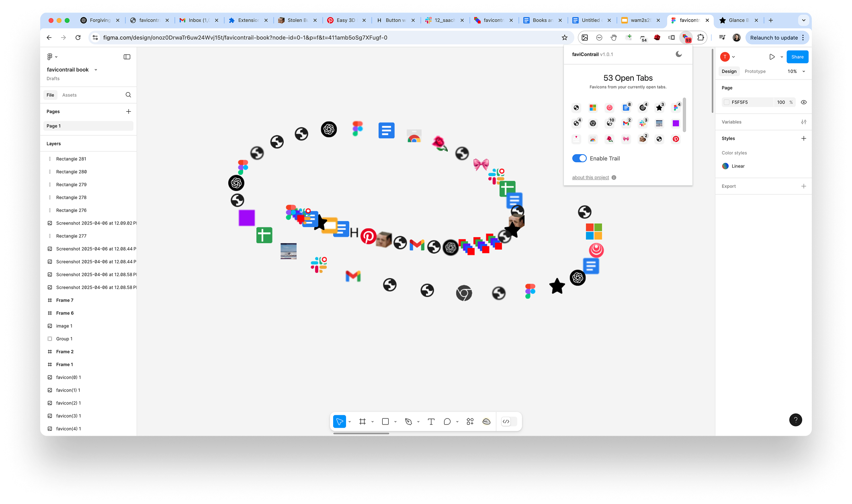Select the Frame tool in toolbar
The image size is (852, 504).
[x=363, y=421]
